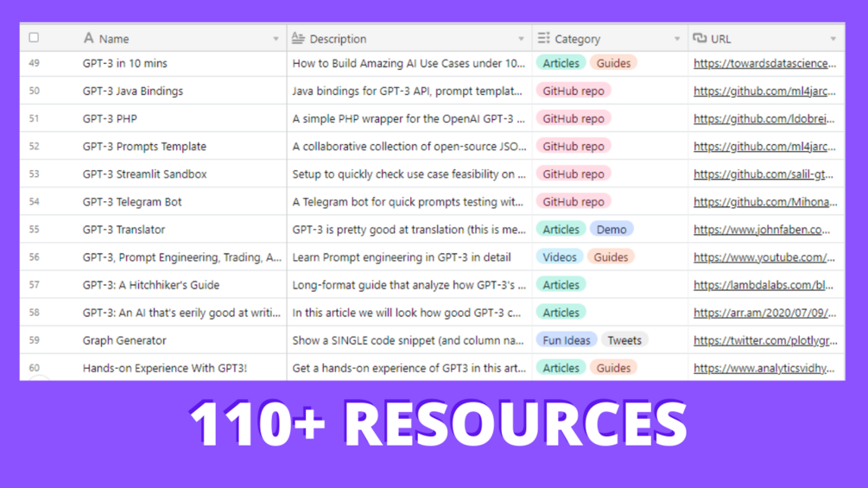Click the Articles tag in row 49

(x=561, y=63)
